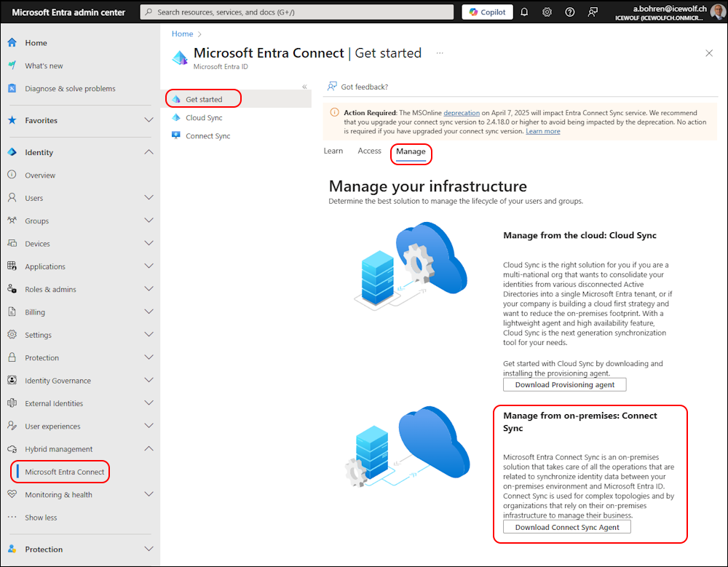
Task: Click Download Connect Sync Agent button
Action: [567, 527]
